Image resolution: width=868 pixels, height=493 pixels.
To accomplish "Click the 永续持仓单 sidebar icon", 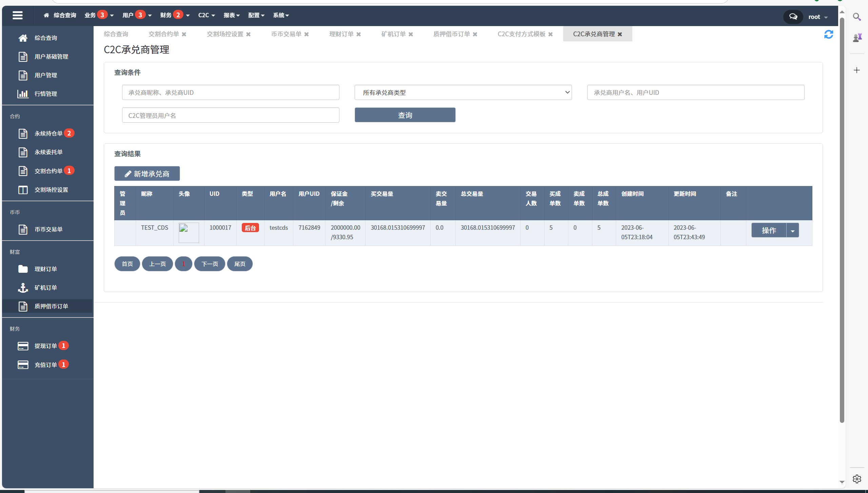I will pos(24,133).
